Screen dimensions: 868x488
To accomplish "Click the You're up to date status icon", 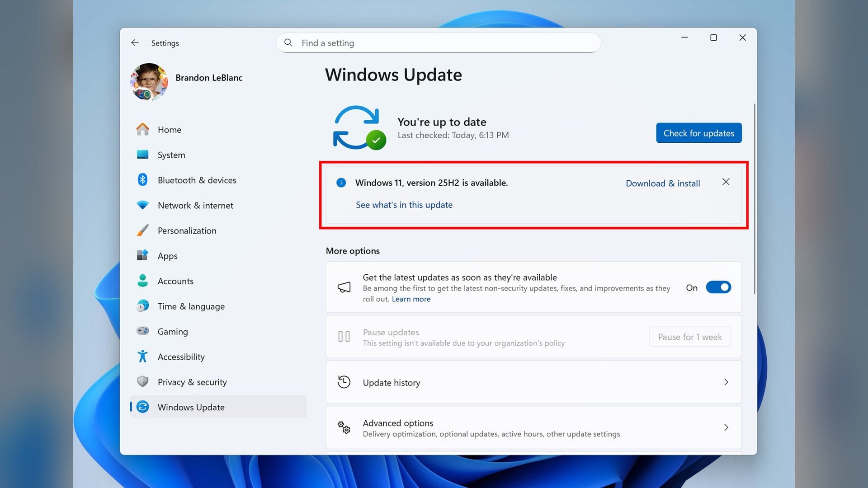I will click(x=359, y=128).
